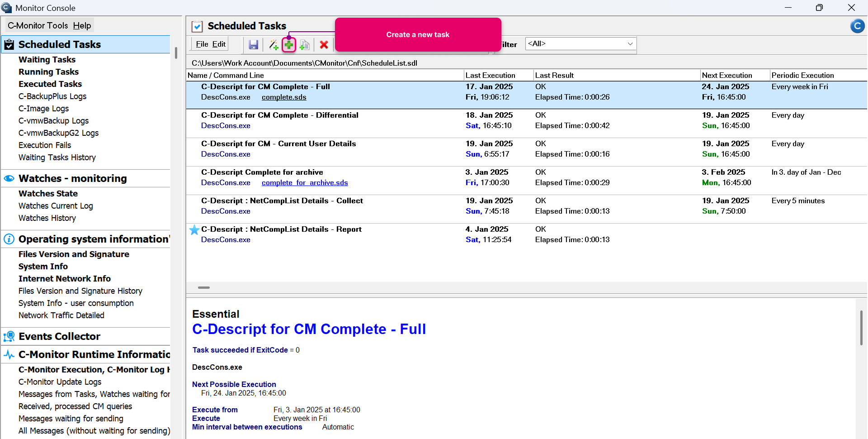Open System Info in sidebar
Image resolution: width=868 pixels, height=439 pixels.
click(43, 266)
